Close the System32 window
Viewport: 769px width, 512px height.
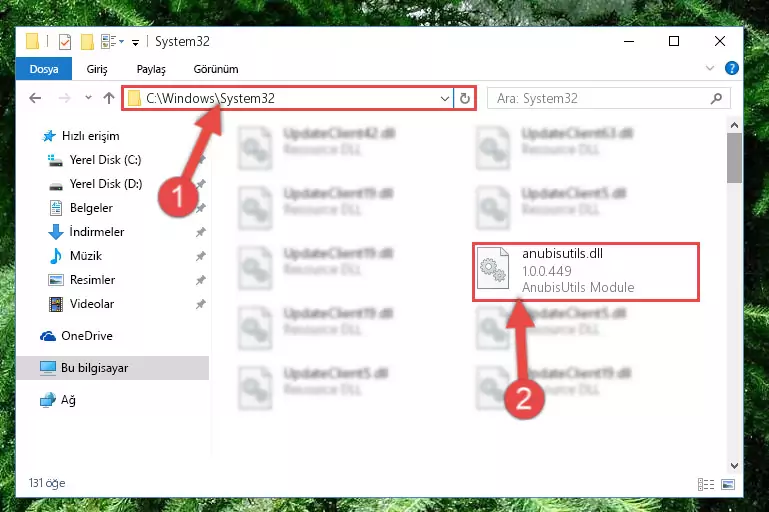tap(719, 42)
